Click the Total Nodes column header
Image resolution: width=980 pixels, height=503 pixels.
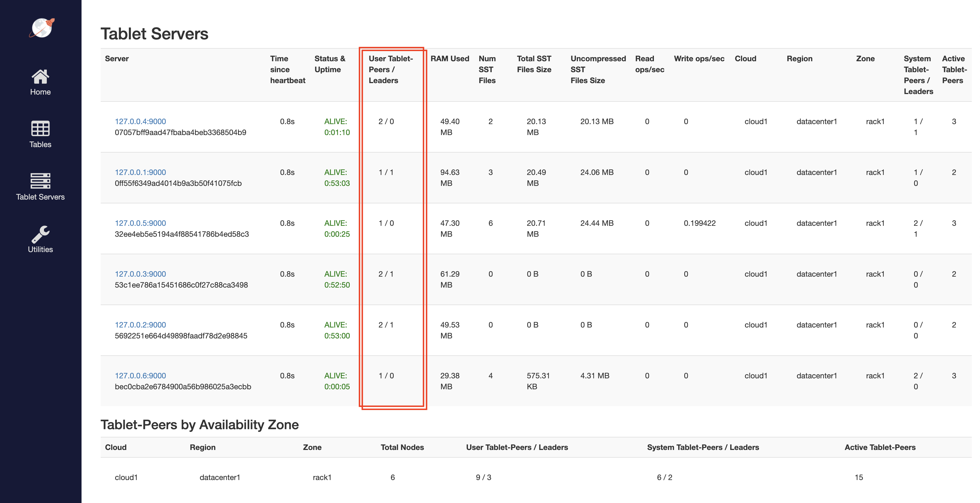click(x=402, y=448)
